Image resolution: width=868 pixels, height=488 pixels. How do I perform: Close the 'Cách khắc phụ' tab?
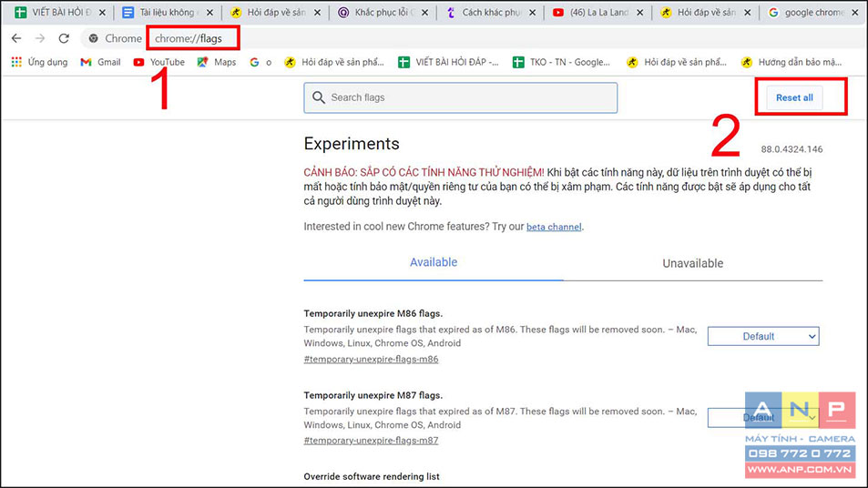532,12
